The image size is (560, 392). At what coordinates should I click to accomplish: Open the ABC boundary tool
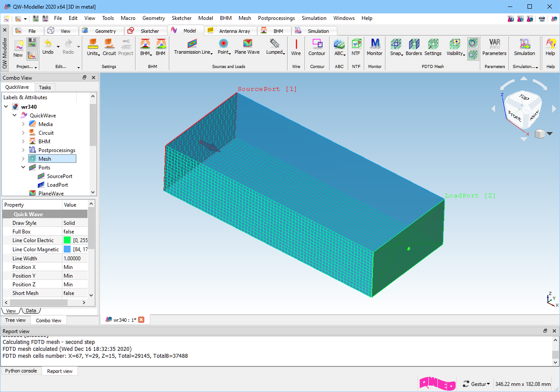coord(339,47)
